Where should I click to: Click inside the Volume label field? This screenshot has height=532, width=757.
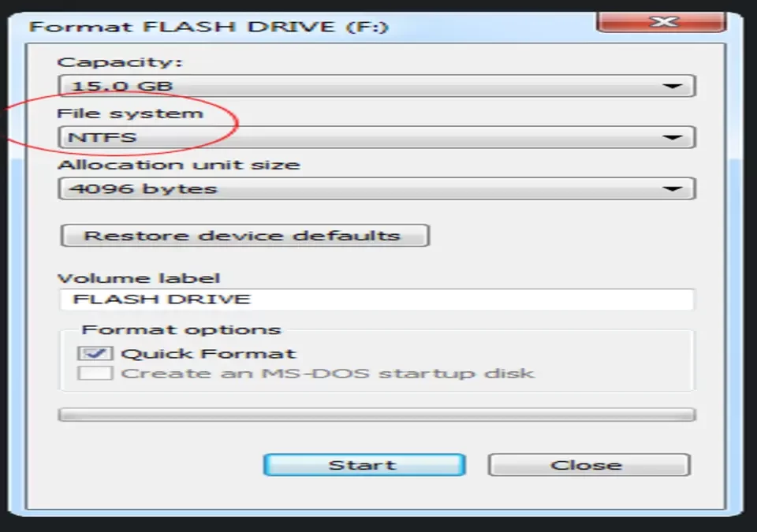[377, 299]
